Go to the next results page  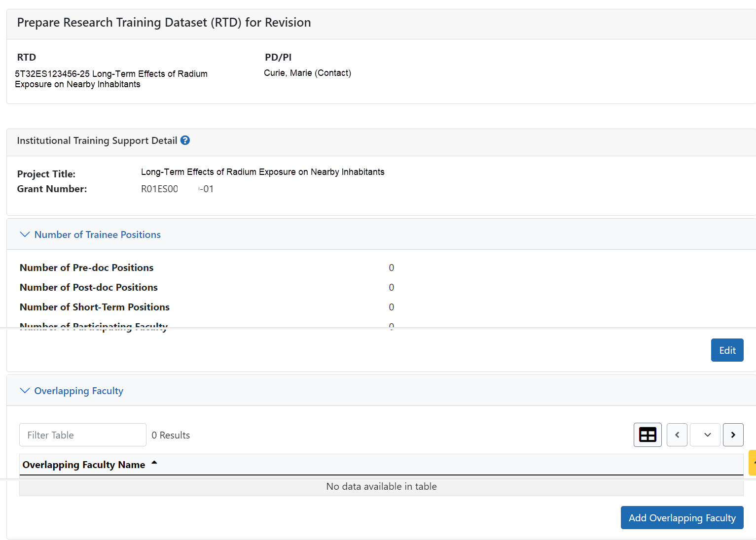click(x=733, y=435)
